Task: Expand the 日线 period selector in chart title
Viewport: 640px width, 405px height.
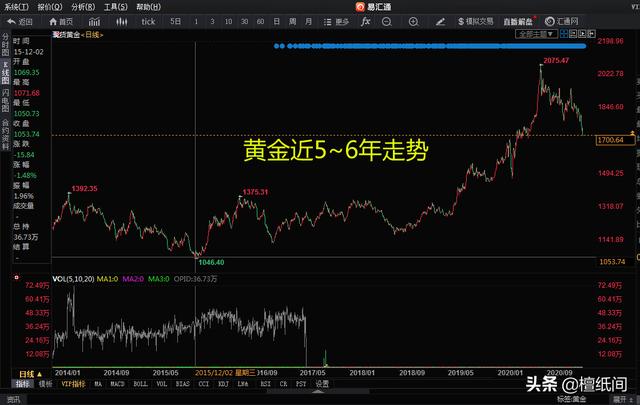Action: pyautogui.click(x=96, y=34)
